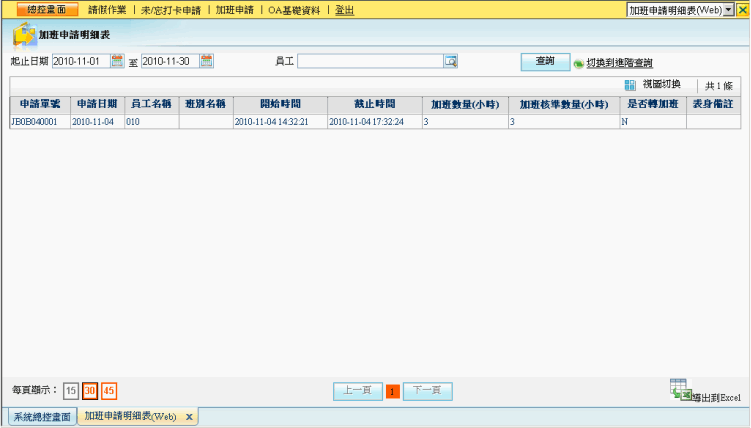751x428 pixels.
Task: Sort by 是否轉加班 column header
Action: 653,104
